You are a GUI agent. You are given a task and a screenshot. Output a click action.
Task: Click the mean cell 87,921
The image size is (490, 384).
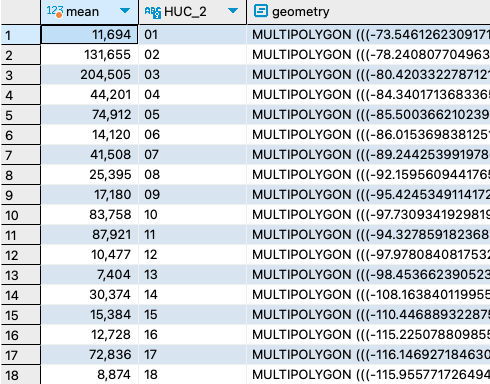pyautogui.click(x=89, y=235)
